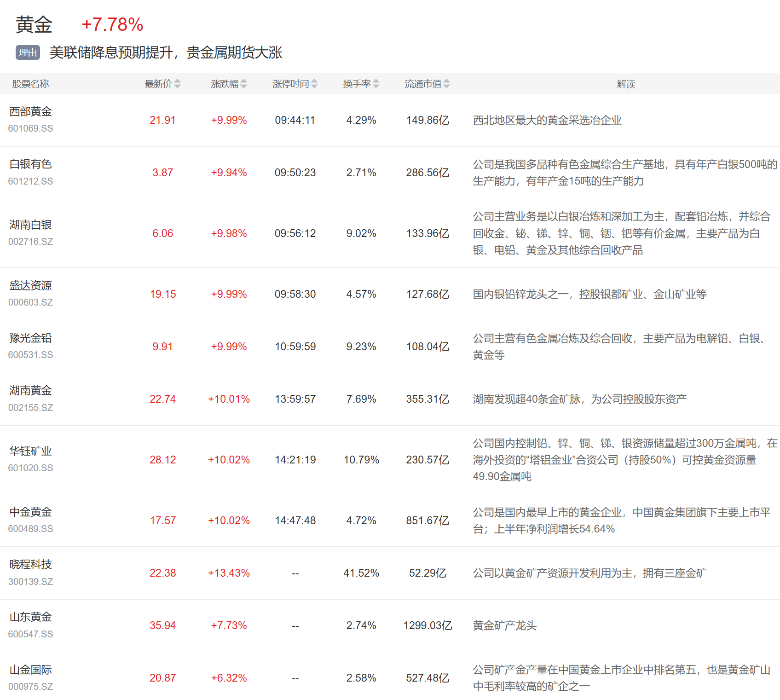Click the 理由 tag icon
This screenshot has height=700, width=780.
pos(27,52)
